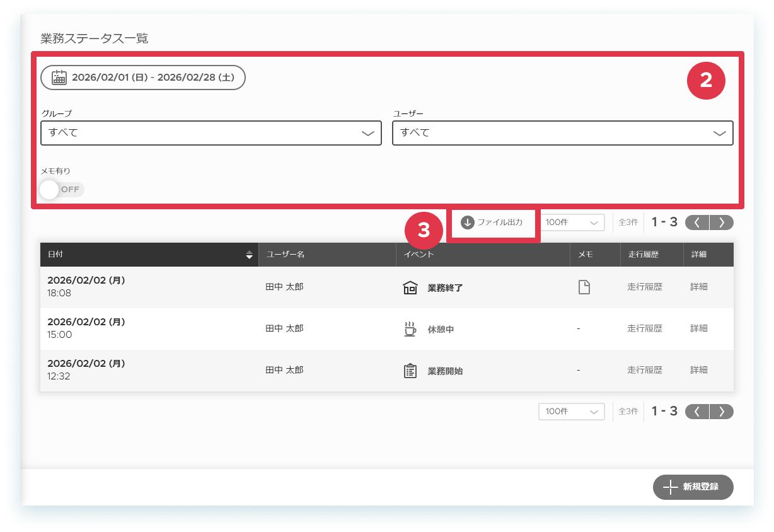Click the bottom 全3件 count text
The width and height of the screenshot is (774, 532).
pyautogui.click(x=628, y=412)
